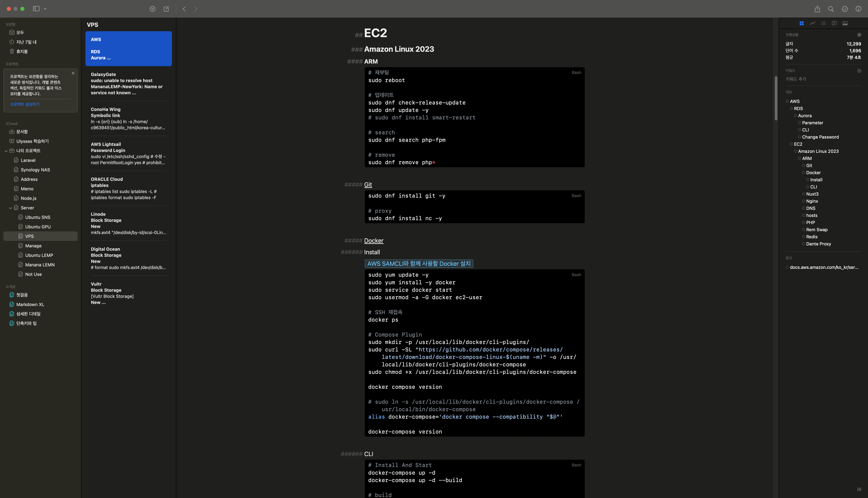Image resolution: width=868 pixels, height=498 pixels.
Task: Create a new sheet with compose icon
Action: click(166, 9)
